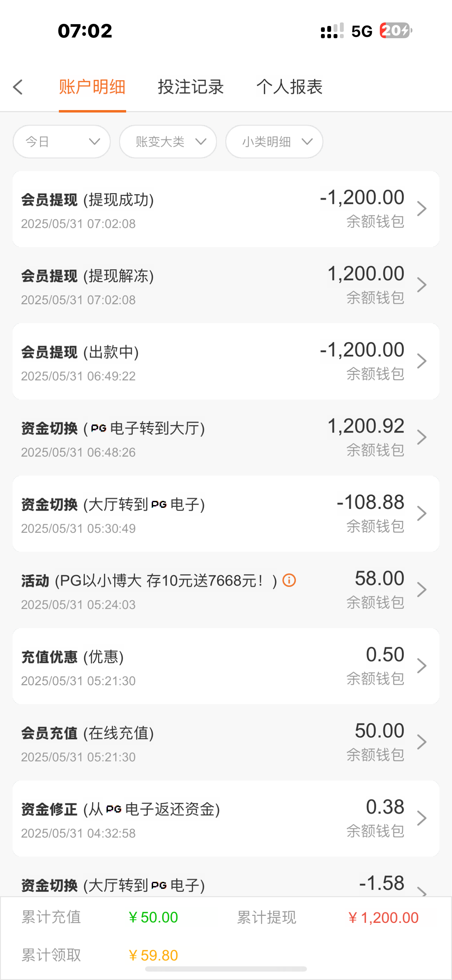
Task: Tap the cellular signal bars icon
Action: tap(332, 31)
